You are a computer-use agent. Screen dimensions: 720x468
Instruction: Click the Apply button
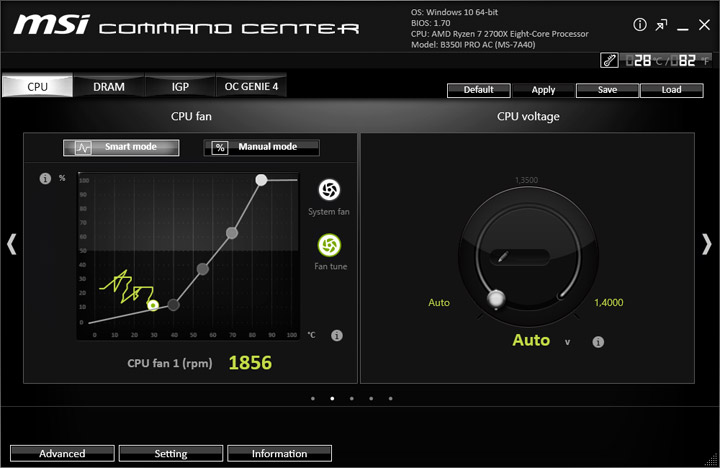point(543,90)
